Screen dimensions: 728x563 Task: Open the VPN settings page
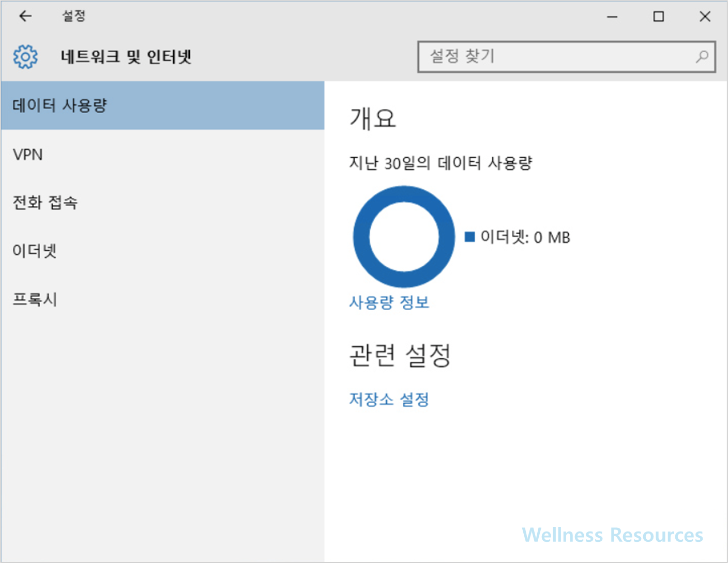pyautogui.click(x=163, y=154)
